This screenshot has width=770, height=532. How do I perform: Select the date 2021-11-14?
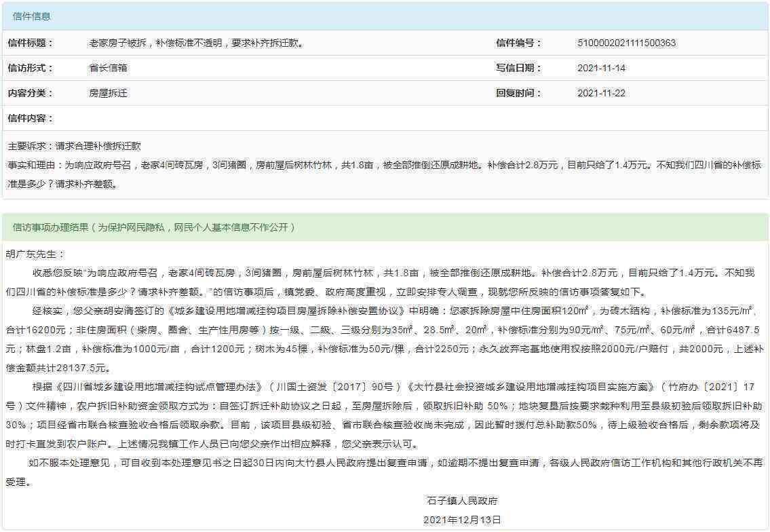602,69
